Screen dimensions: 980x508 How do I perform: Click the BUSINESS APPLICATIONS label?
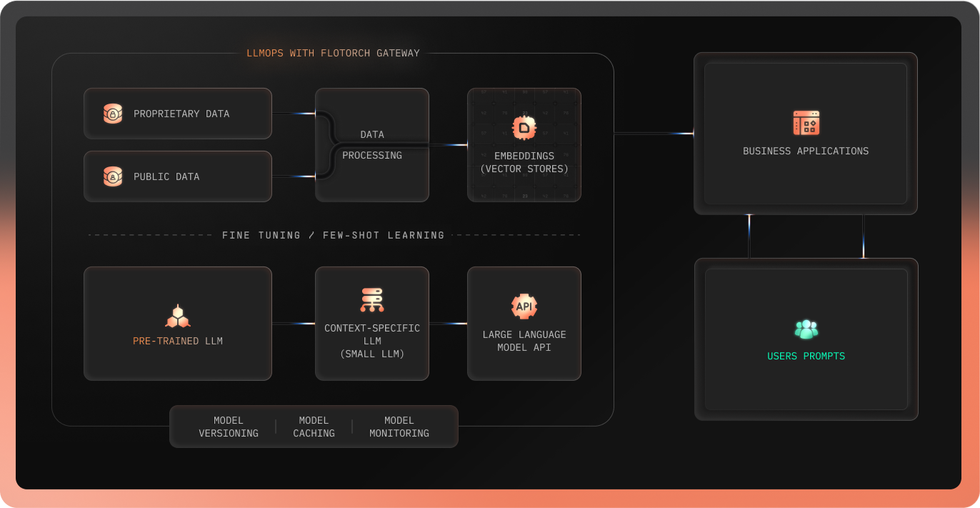[x=806, y=151]
